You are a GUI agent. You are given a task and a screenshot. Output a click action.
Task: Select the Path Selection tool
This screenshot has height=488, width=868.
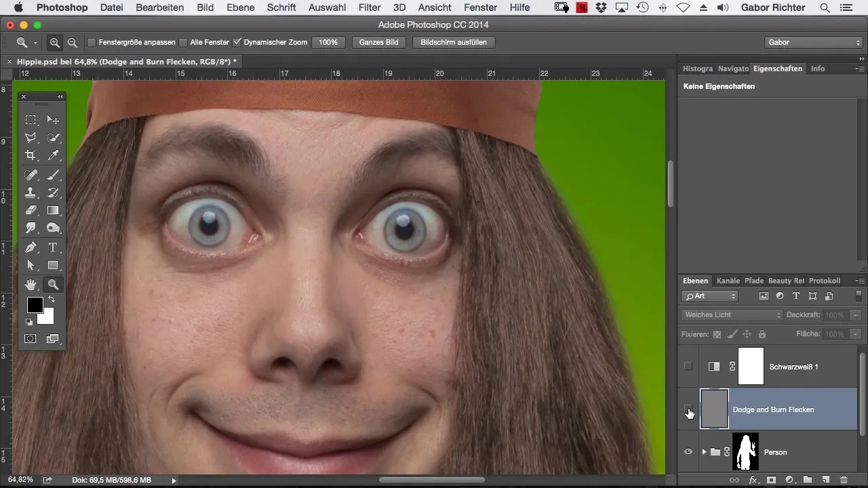coord(31,265)
